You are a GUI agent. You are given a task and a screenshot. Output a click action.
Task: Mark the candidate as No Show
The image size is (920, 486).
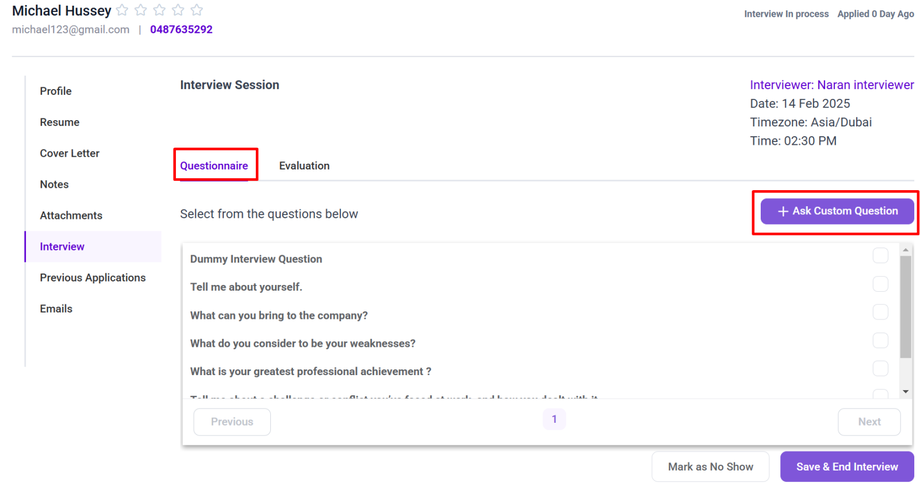pos(710,467)
